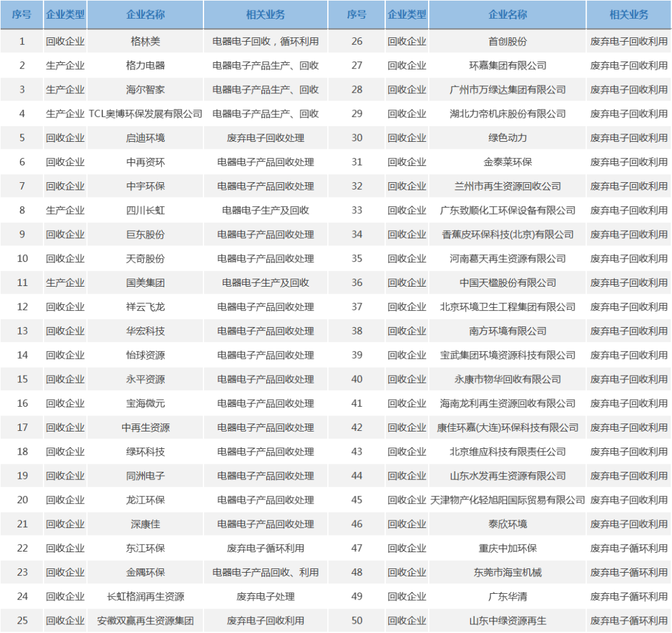672x633 pixels.
Task: Select 天奇股份 in the list
Action: (x=145, y=259)
